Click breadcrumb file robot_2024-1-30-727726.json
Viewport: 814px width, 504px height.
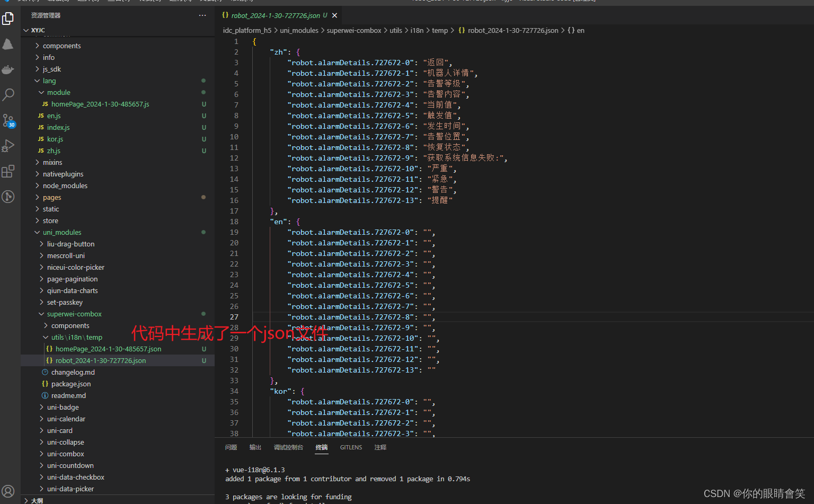pyautogui.click(x=513, y=30)
